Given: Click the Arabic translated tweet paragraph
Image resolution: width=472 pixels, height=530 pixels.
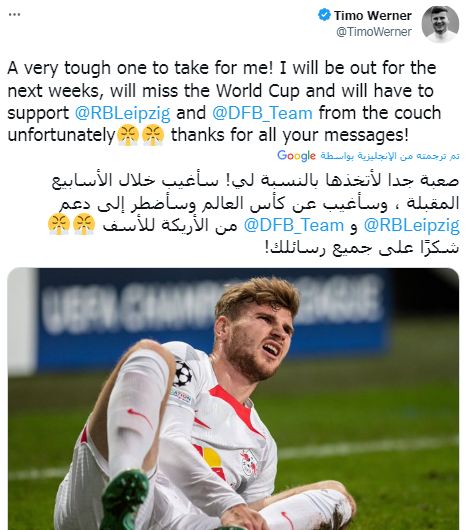Looking at the screenshot, I should click(254, 214).
